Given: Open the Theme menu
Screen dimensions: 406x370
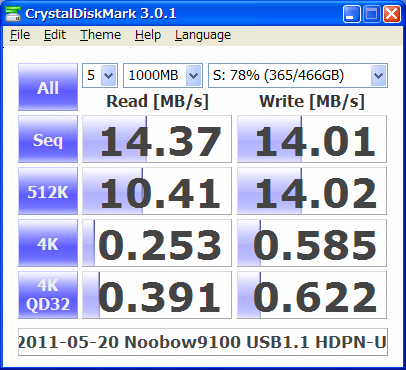Looking at the screenshot, I should 100,35.
